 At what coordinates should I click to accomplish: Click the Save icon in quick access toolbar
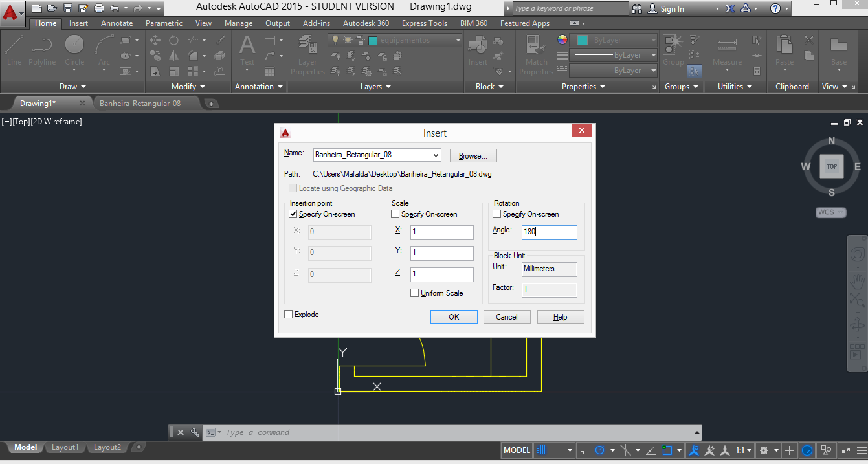(67, 8)
